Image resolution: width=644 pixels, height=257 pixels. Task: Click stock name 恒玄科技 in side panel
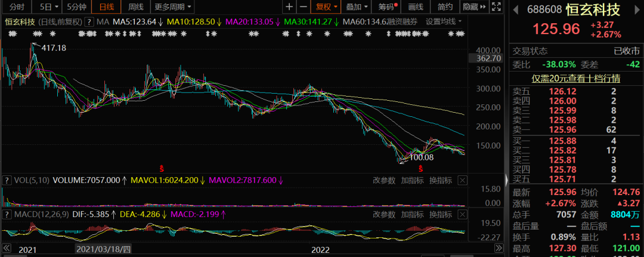click(593, 9)
